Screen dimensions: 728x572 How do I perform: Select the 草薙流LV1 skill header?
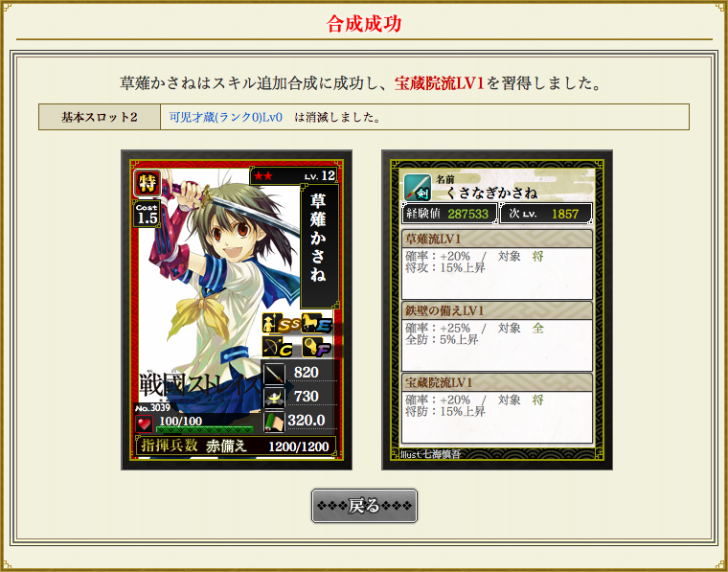coord(497,239)
